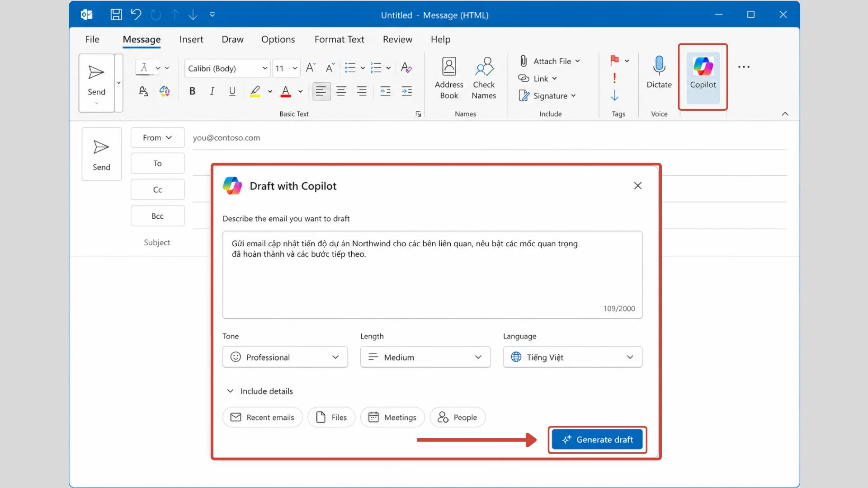Close the Draft with Copilot dialog
868x488 pixels.
(638, 186)
